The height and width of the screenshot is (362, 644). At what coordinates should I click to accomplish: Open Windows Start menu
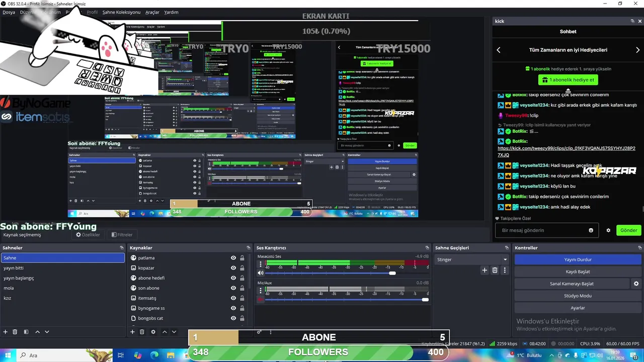pos(8,355)
